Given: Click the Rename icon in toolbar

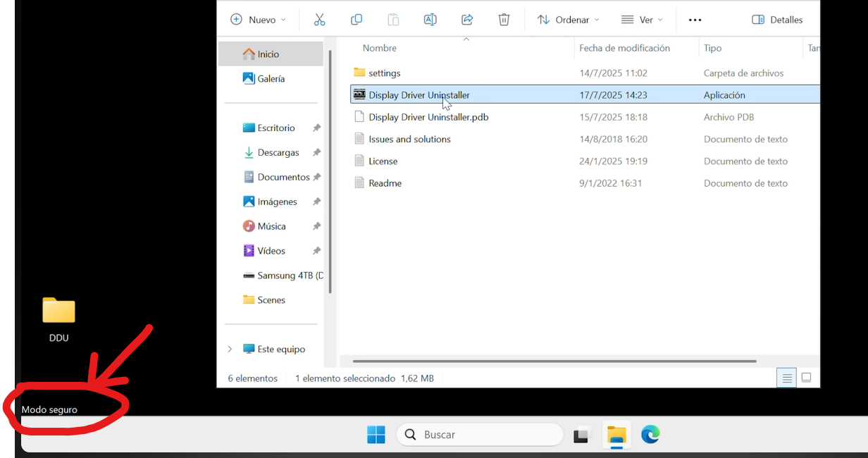Looking at the screenshot, I should tap(430, 20).
